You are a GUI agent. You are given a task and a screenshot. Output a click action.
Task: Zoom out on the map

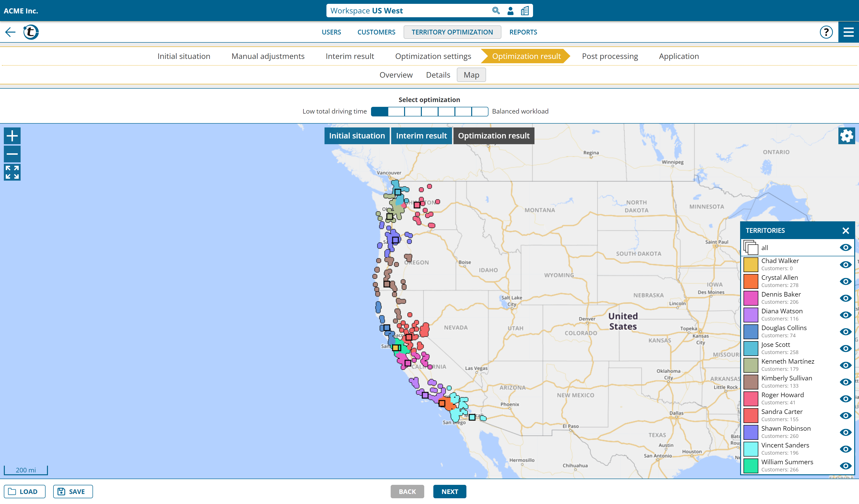(x=12, y=154)
